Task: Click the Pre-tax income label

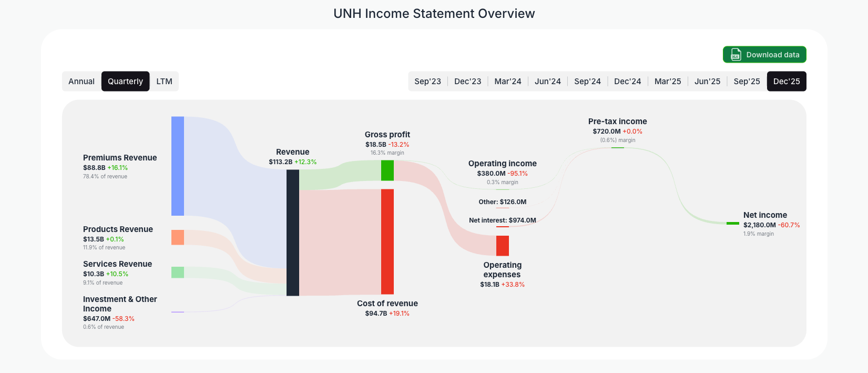Action: (x=617, y=121)
